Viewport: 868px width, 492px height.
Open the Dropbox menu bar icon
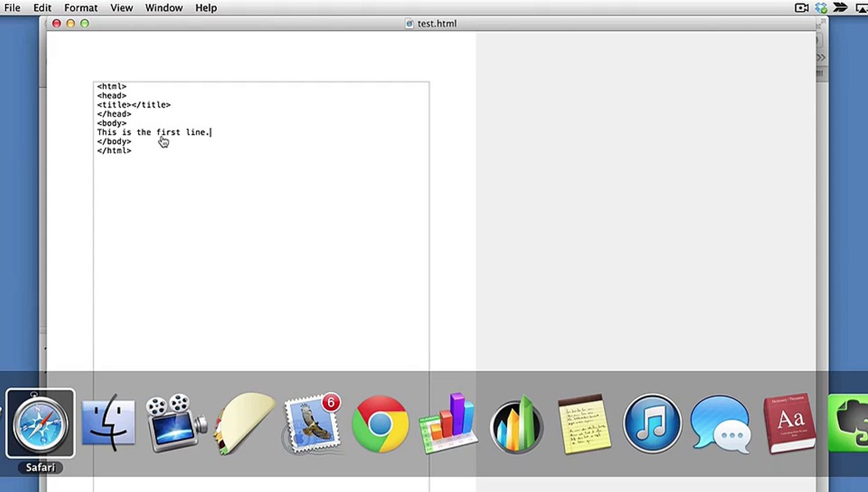(821, 8)
